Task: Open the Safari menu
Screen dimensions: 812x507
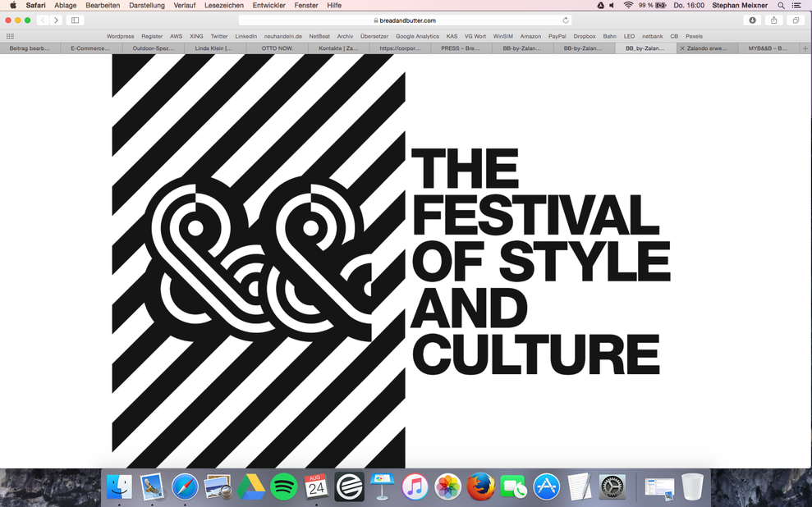Action: point(36,5)
